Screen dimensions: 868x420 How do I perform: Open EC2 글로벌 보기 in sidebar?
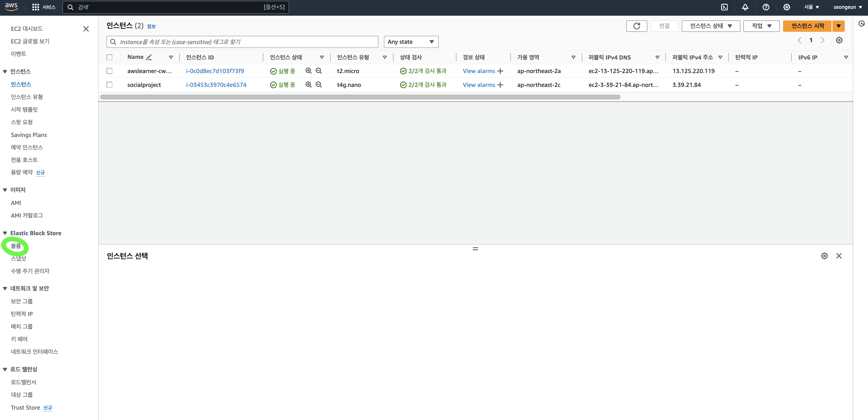click(30, 41)
